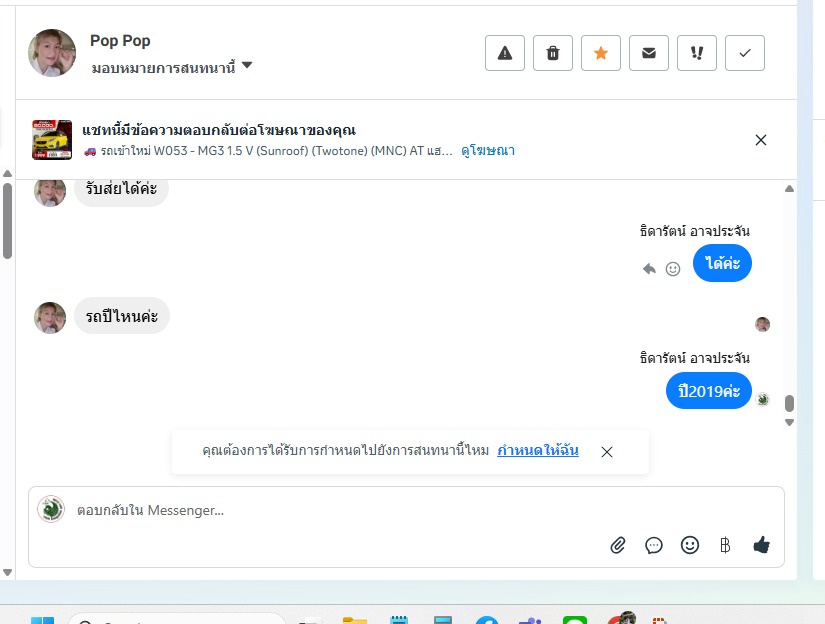Click left panel scrollbar up arrow
Screen dimensions: 825x624
pyautogui.click(x=7, y=174)
